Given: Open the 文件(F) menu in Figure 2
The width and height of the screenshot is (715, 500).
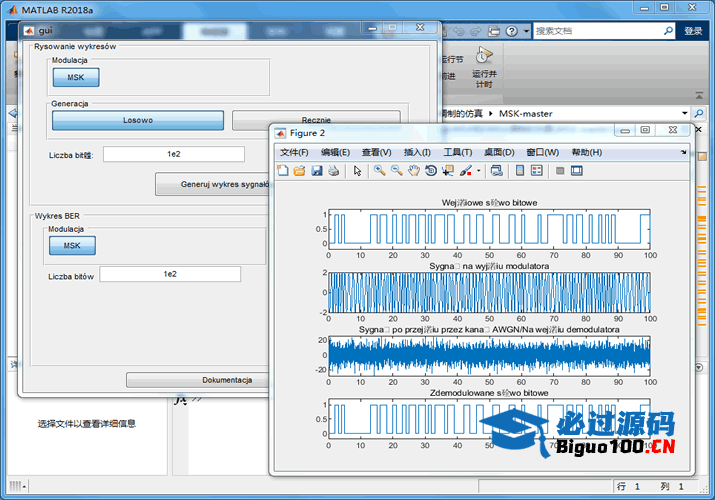Looking at the screenshot, I should [x=294, y=152].
